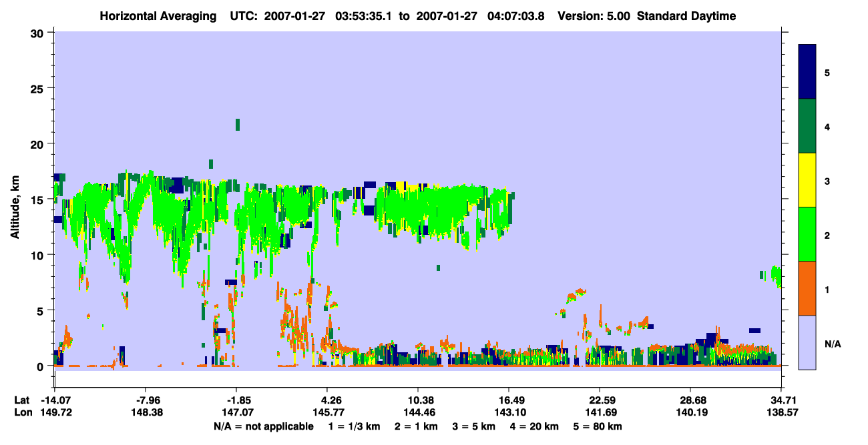Viewport: 868px width, 445px height.
Task: Click the longitude value '148.38'
Action: tap(146, 413)
